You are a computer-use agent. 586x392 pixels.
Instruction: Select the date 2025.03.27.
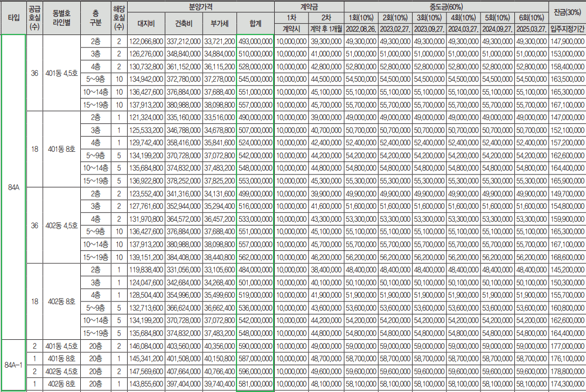[531, 29]
